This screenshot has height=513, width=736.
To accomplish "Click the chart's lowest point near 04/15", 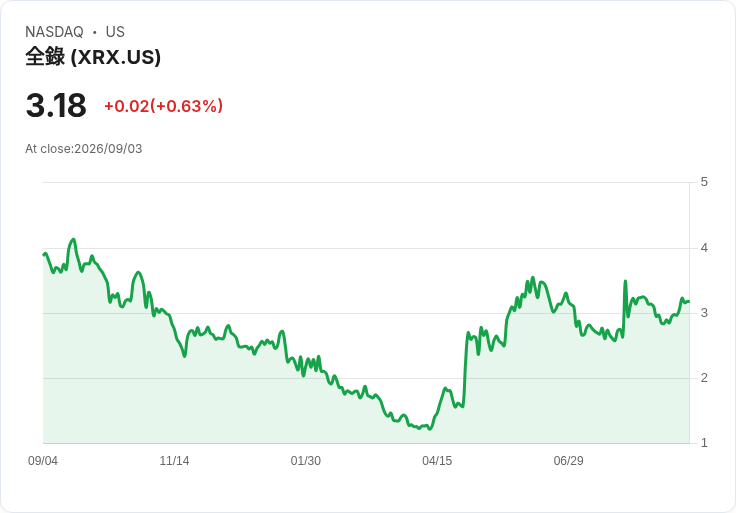I will coord(430,429).
